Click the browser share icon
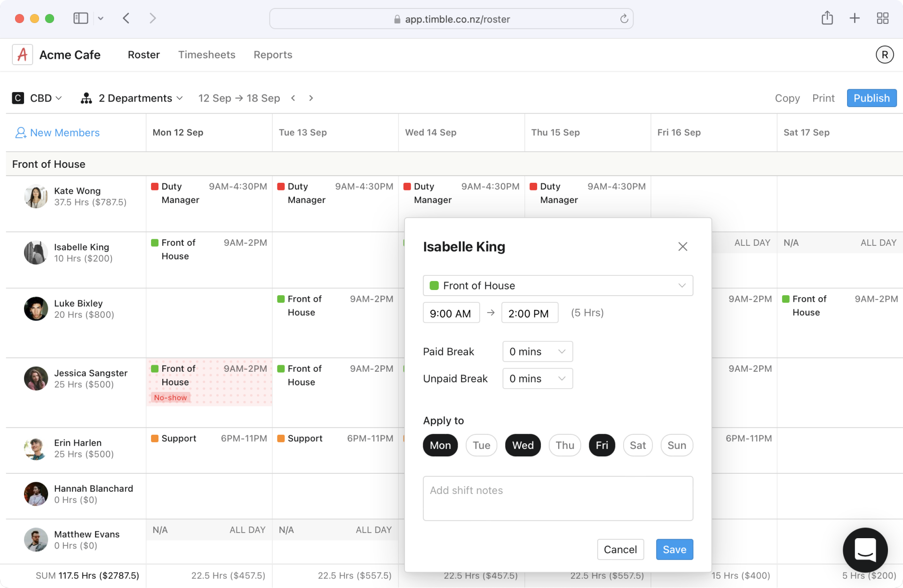 tap(827, 18)
